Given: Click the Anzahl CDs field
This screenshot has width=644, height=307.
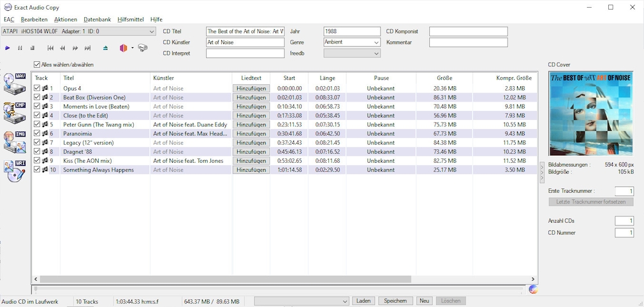Looking at the screenshot, I should click(624, 221).
